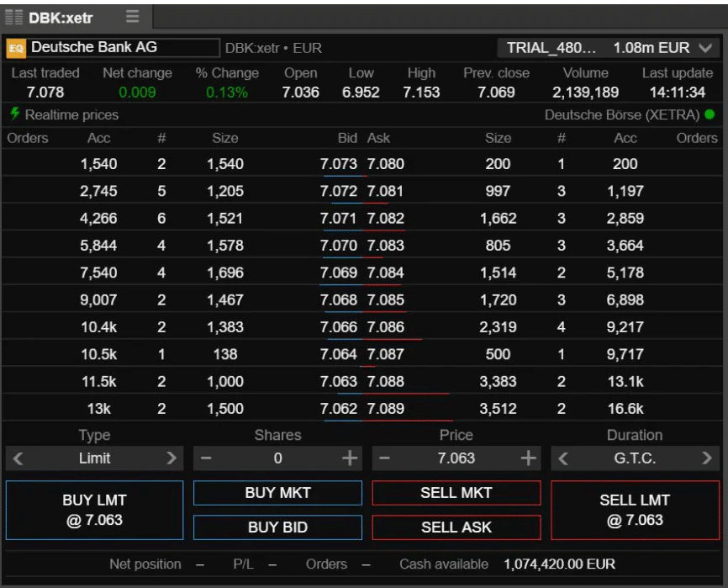The height and width of the screenshot is (588, 728).
Task: Click the High price value 7.153
Action: coord(421,93)
